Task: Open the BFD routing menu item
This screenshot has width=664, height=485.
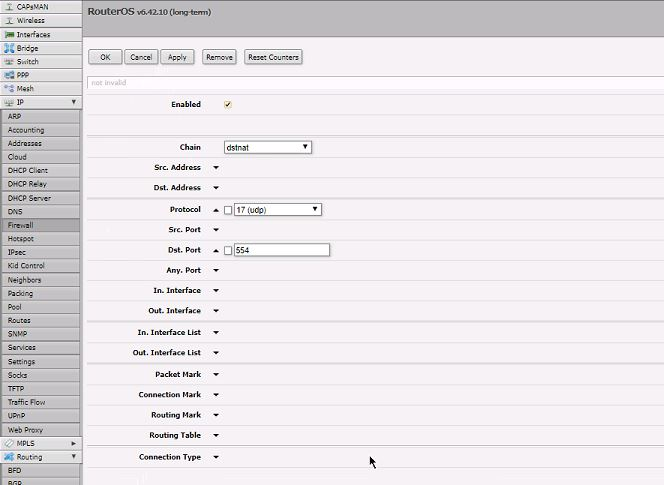Action: coord(41,471)
